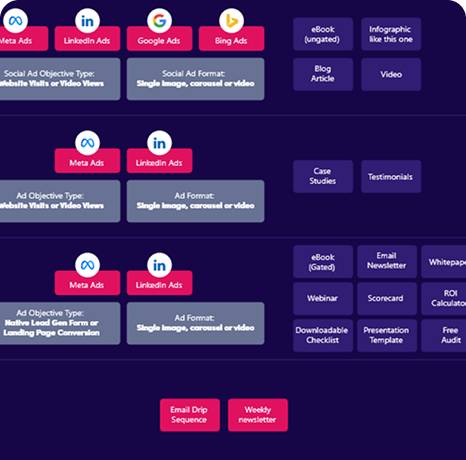Viewport: 466px width, 460px height.
Task: Open the Blog Article tile
Action: 323,74
